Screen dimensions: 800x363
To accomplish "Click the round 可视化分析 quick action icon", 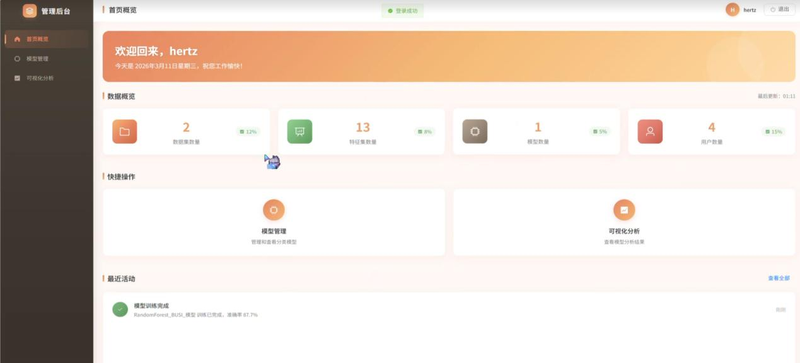I will click(x=624, y=210).
